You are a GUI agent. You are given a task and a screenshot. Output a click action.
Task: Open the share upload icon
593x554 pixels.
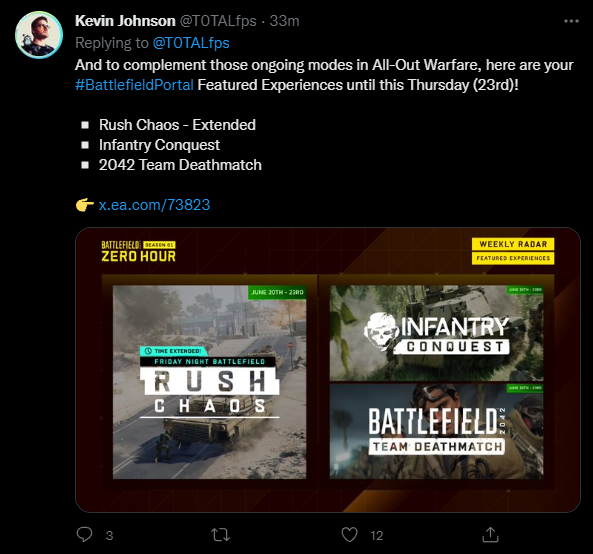(490, 534)
